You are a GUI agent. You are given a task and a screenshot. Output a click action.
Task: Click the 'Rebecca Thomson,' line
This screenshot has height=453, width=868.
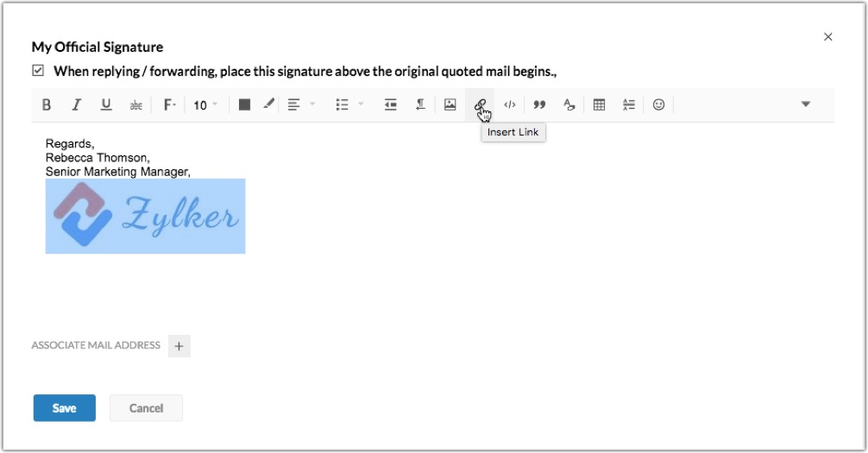click(97, 158)
